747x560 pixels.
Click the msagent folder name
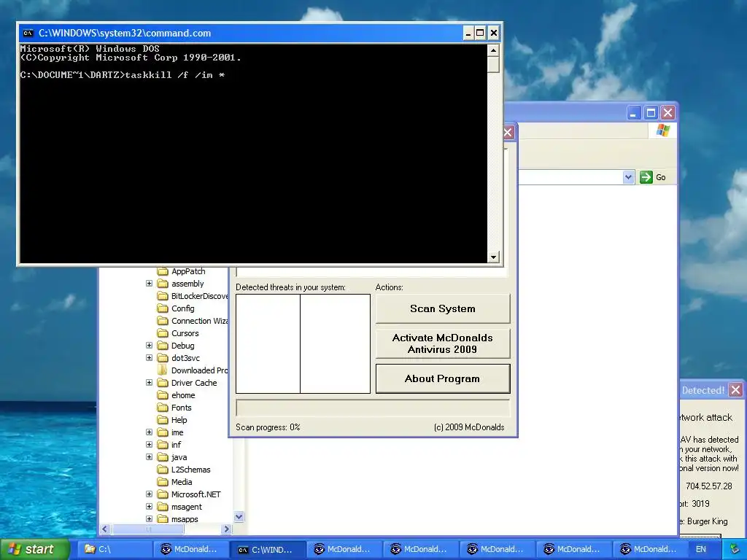tap(186, 507)
